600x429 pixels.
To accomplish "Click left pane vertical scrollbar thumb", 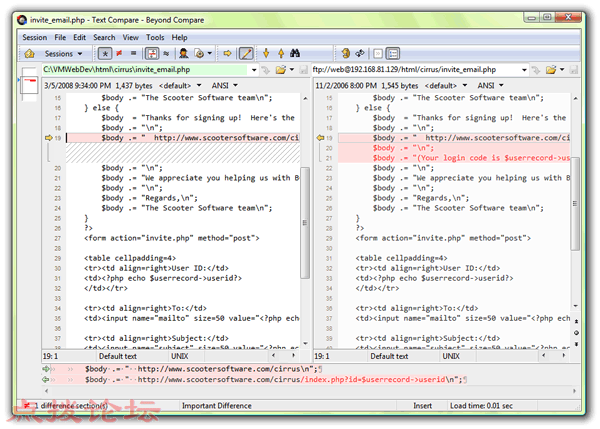I will pyautogui.click(x=305, y=223).
